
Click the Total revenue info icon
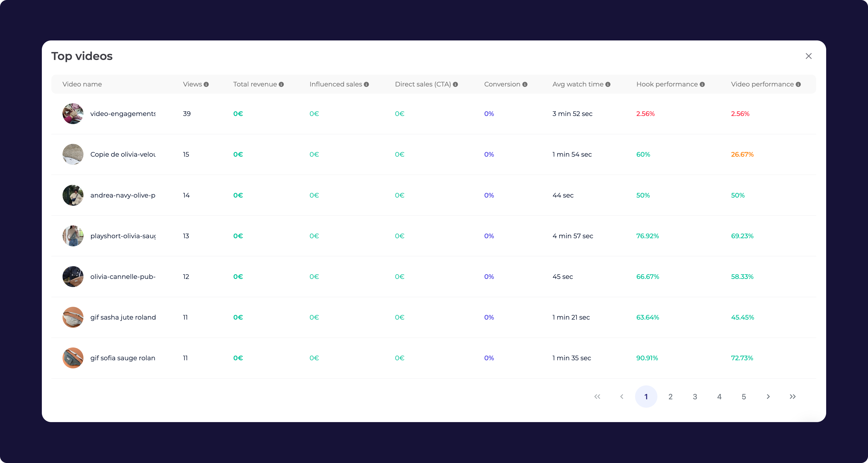(281, 85)
